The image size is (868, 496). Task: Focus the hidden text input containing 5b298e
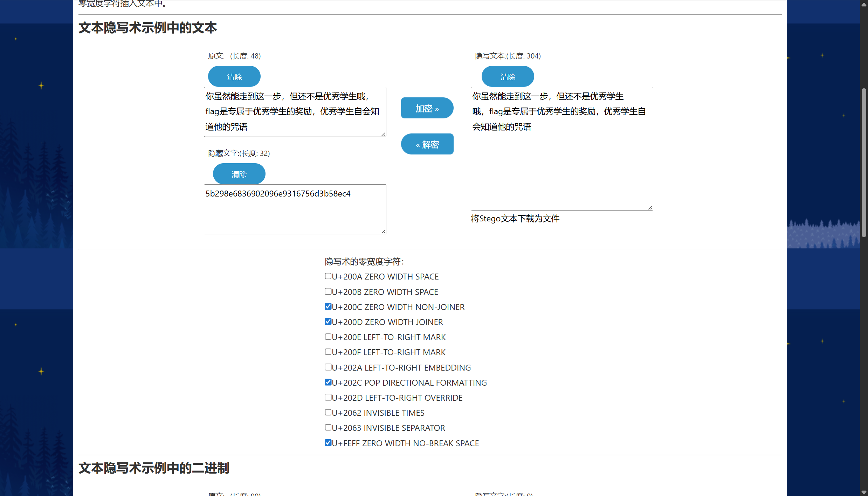pos(295,209)
